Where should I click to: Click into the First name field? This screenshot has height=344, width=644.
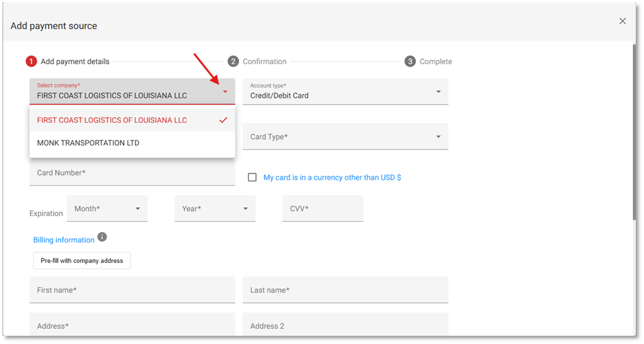(x=132, y=290)
